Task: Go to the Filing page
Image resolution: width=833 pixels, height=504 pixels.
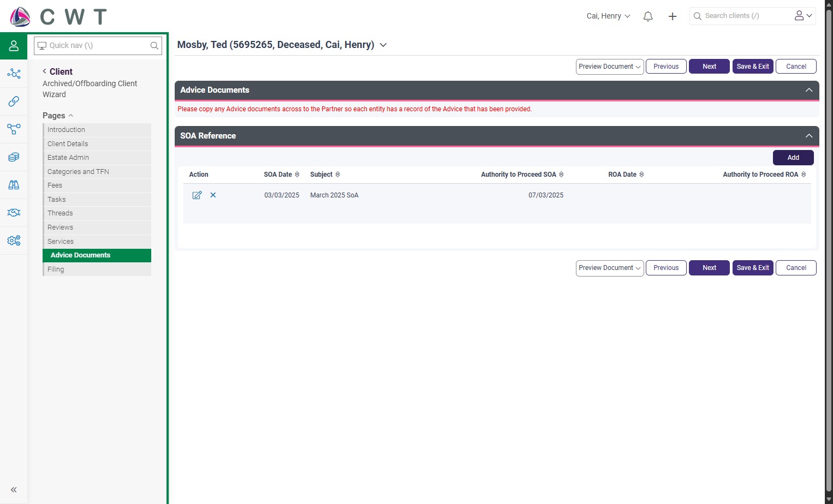Action: point(97,269)
